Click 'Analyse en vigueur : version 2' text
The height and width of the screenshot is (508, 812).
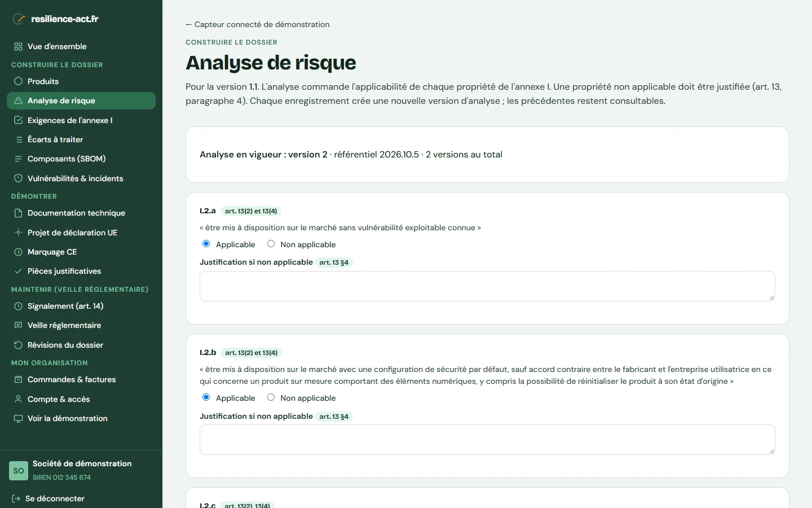[263, 155]
